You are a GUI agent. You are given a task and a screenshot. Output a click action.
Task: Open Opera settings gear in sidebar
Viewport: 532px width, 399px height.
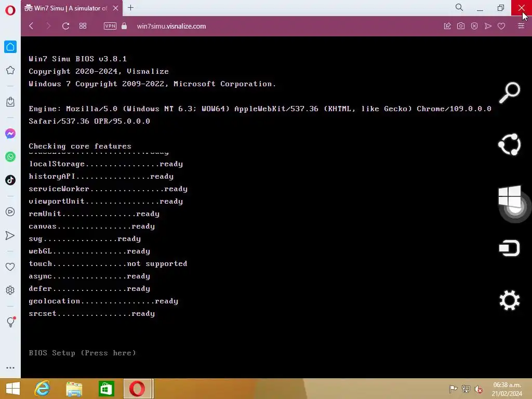pos(10,290)
